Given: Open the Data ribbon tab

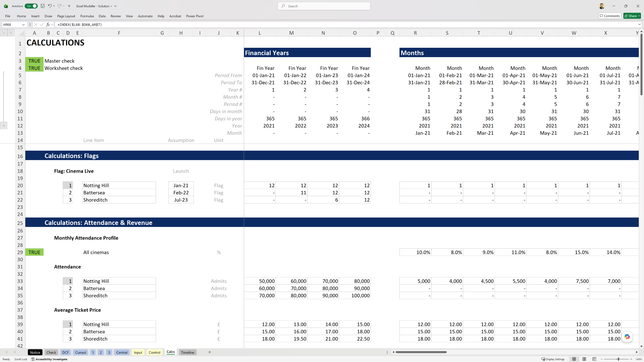Looking at the screenshot, I should (102, 16).
